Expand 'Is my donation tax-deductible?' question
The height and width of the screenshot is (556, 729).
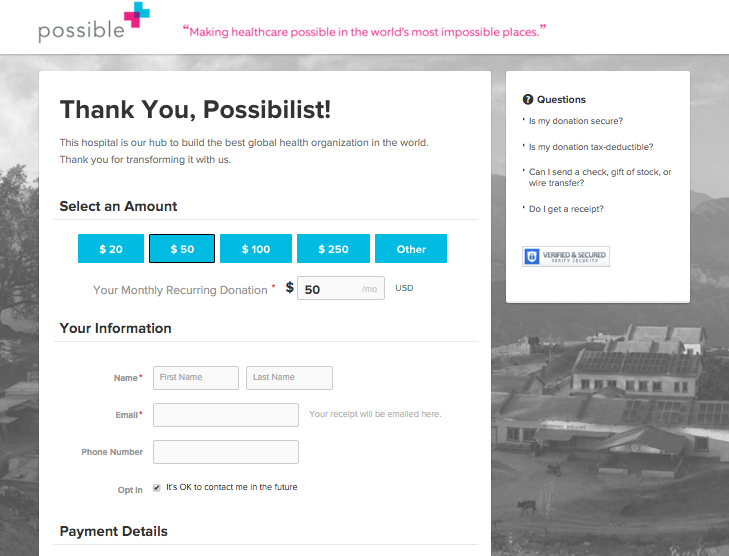coord(591,147)
